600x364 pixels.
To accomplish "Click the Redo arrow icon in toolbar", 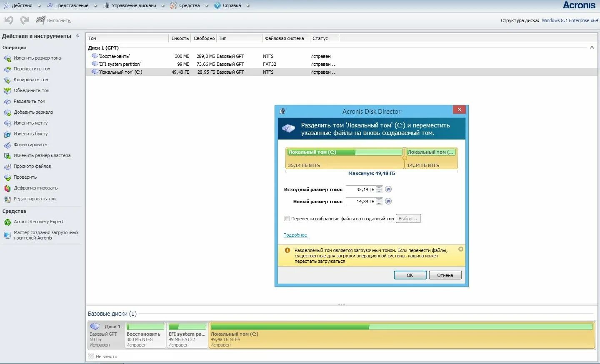I will pos(25,20).
